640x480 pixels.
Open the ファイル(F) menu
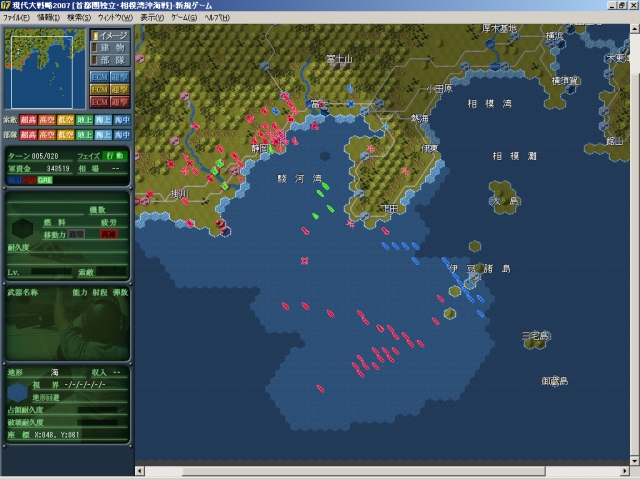16,18
